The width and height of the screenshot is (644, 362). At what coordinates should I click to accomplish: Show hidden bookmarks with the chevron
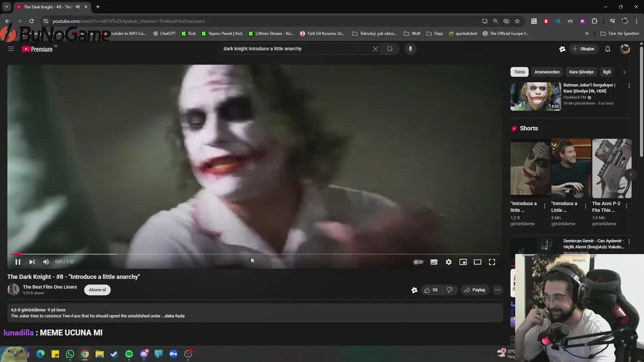587,34
